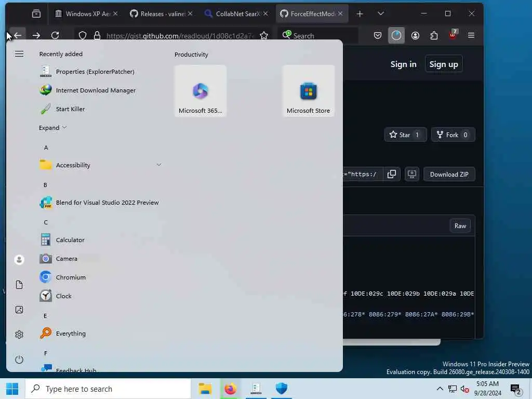This screenshot has width=532, height=399.
Task: Open Pictures from Start menu sidebar
Action: coord(19,310)
